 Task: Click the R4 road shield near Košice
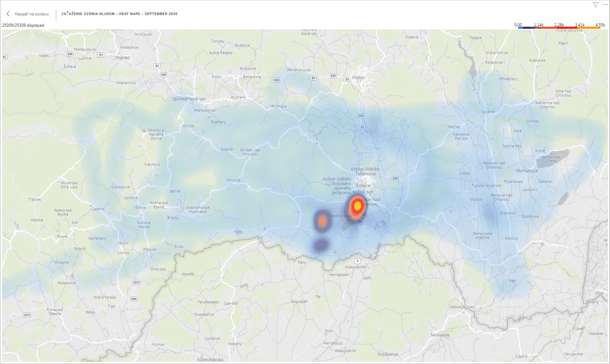359,222
